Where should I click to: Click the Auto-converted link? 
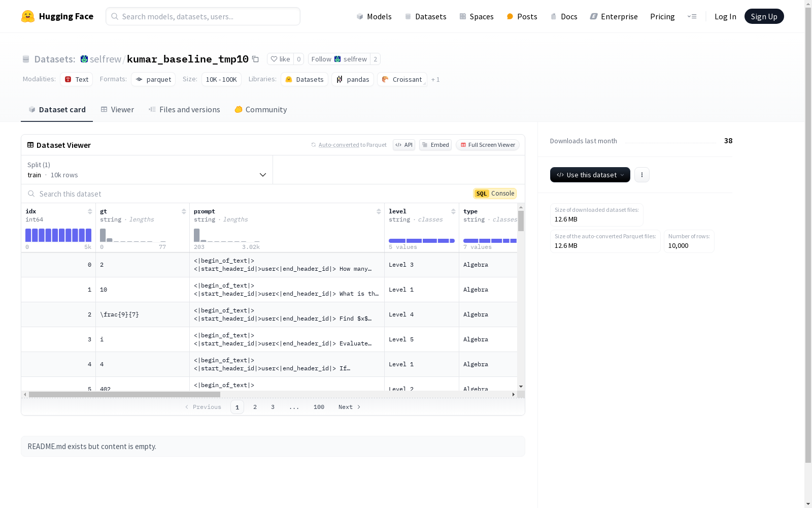(x=339, y=145)
